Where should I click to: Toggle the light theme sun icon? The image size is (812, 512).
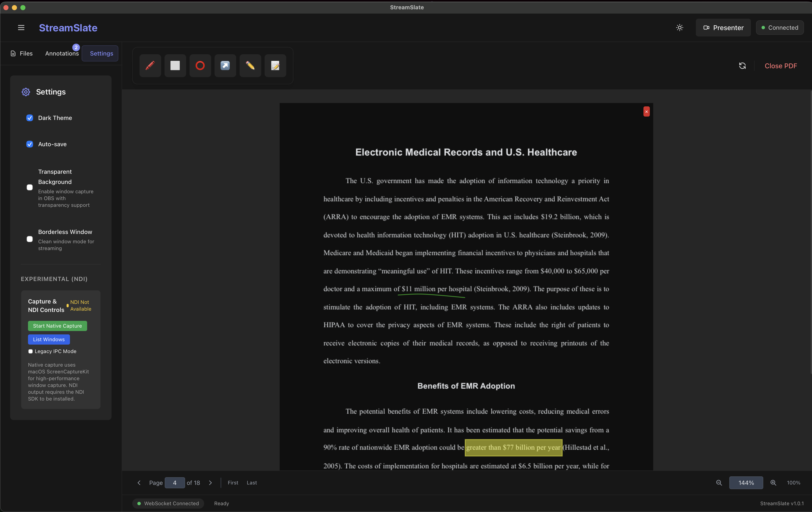[679, 27]
